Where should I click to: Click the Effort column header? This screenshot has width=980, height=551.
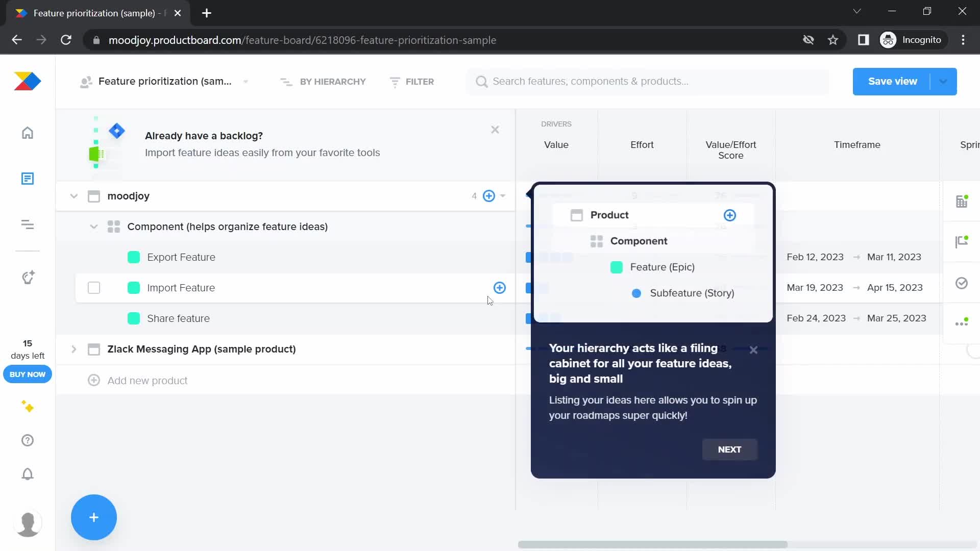pos(642,145)
